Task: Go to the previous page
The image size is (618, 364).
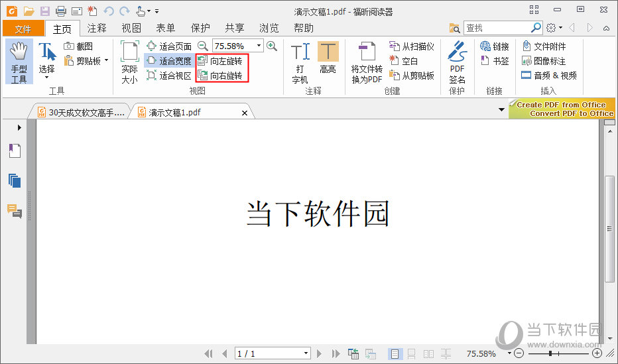Action: coord(224,353)
